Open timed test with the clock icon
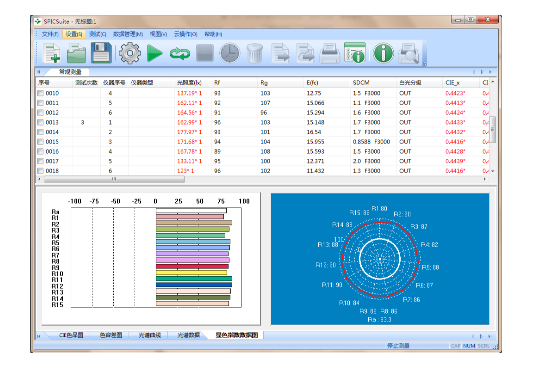The height and width of the screenshot is (380, 540). pos(230,53)
